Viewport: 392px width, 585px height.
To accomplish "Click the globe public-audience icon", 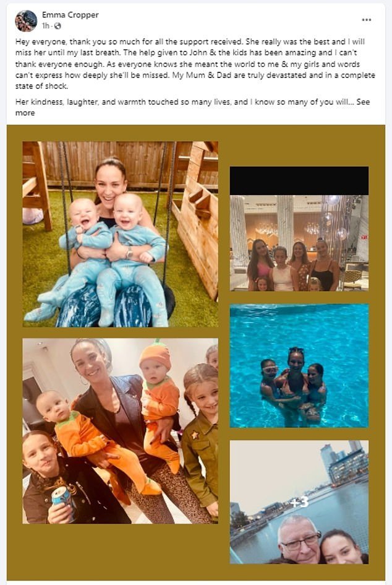I will pos(58,26).
